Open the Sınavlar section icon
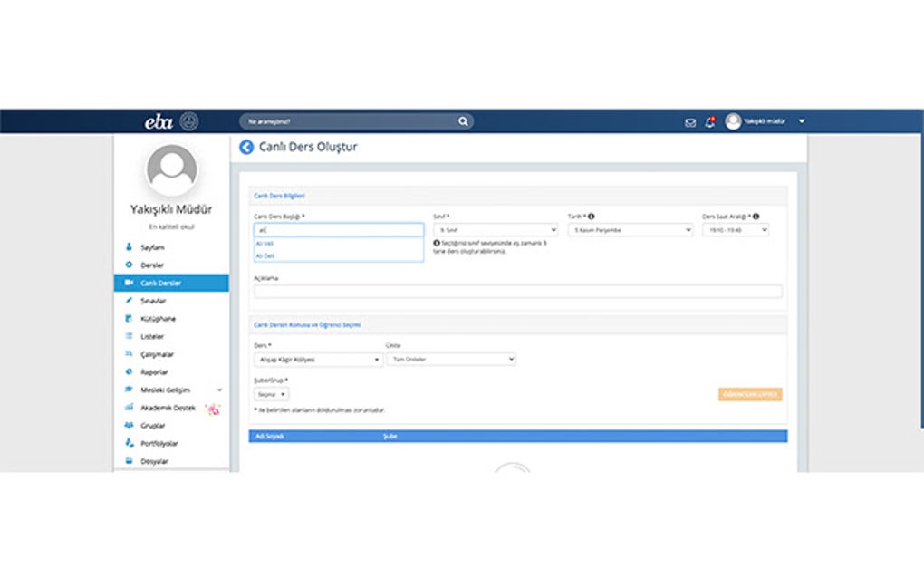The height and width of the screenshot is (578, 924). (130, 302)
